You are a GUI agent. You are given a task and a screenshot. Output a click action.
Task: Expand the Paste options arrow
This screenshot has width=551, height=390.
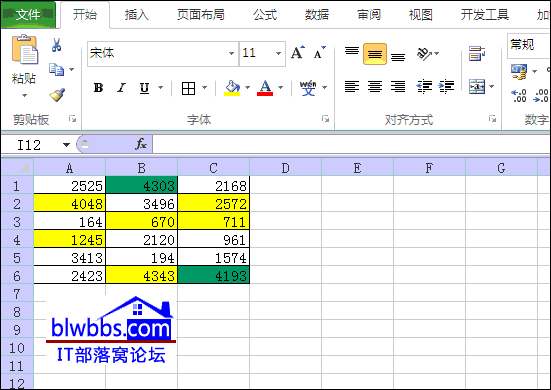point(24,95)
